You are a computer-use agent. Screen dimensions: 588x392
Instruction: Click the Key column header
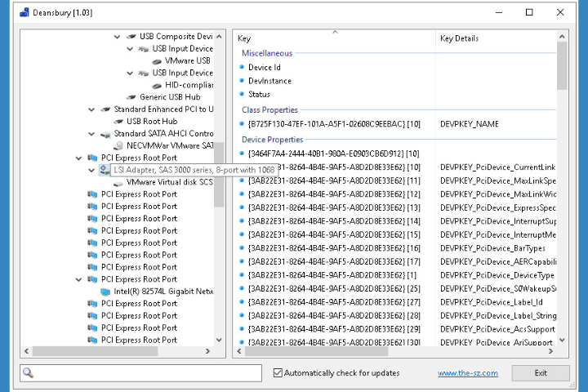pos(335,38)
